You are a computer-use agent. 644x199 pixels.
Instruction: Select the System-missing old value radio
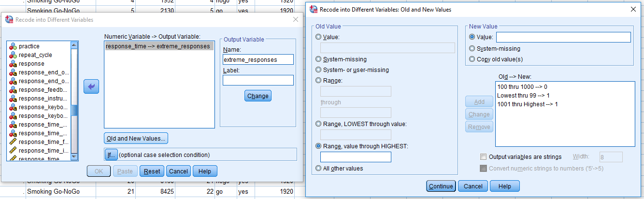click(x=318, y=59)
